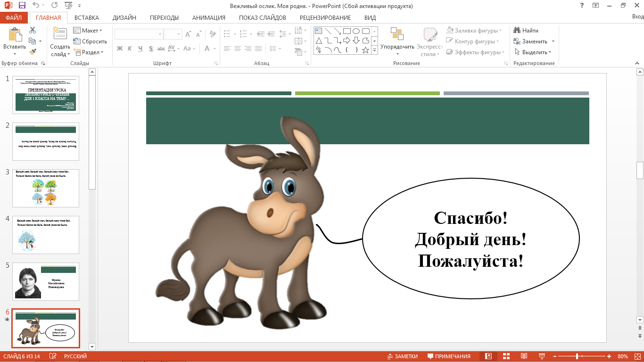Image resolution: width=644 pixels, height=362 pixels.
Task: Open PowerPoint Help question mark
Action: (581, 6)
